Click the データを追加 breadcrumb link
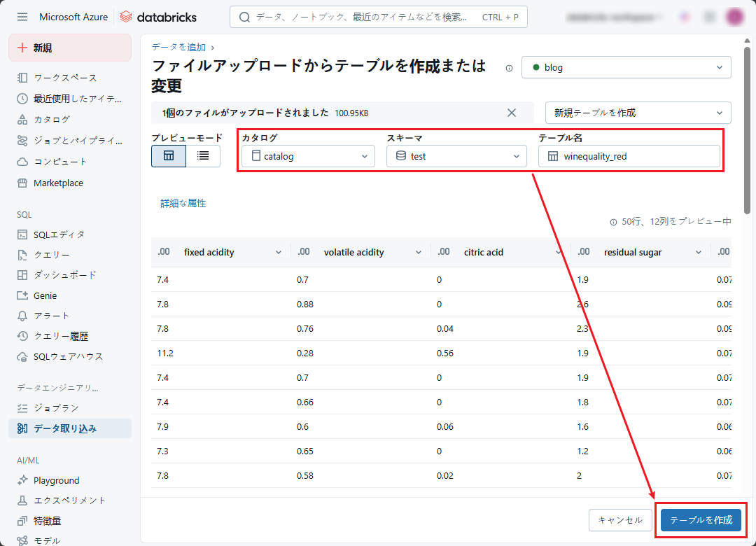The height and width of the screenshot is (546, 756). (x=178, y=47)
